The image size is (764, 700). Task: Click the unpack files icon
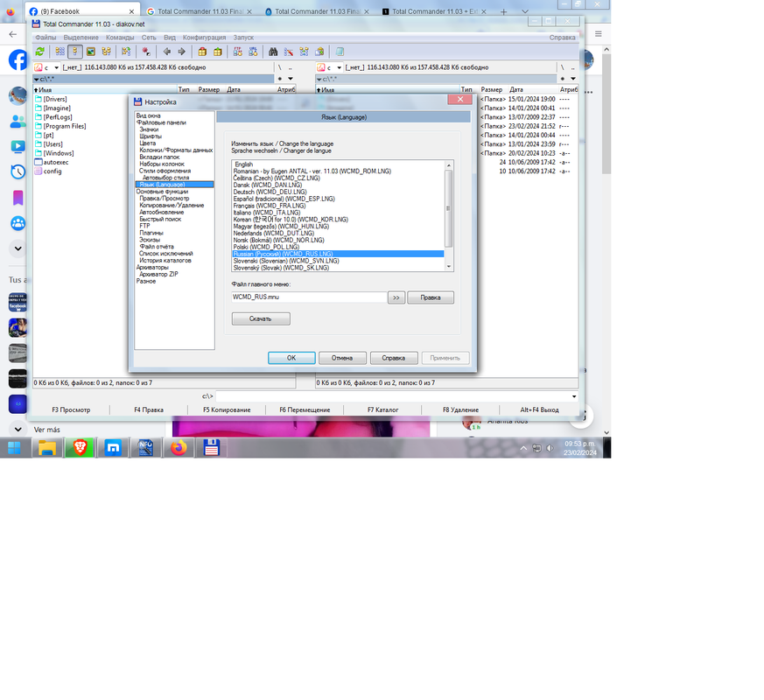click(x=217, y=52)
